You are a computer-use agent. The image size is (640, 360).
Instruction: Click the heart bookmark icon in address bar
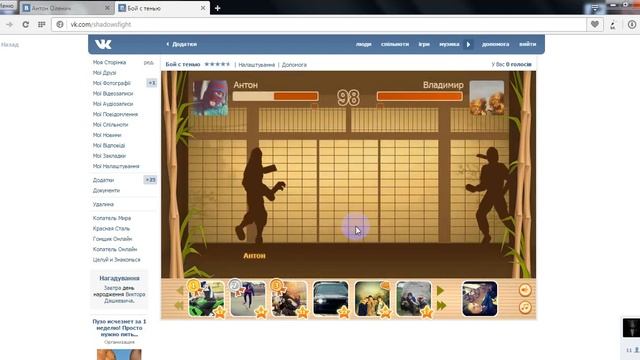(595, 24)
